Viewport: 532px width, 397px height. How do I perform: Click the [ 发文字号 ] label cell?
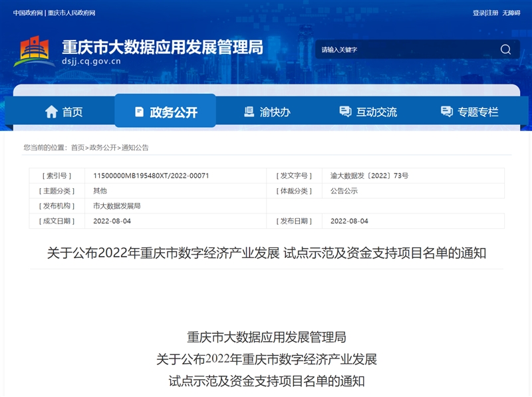pos(294,176)
